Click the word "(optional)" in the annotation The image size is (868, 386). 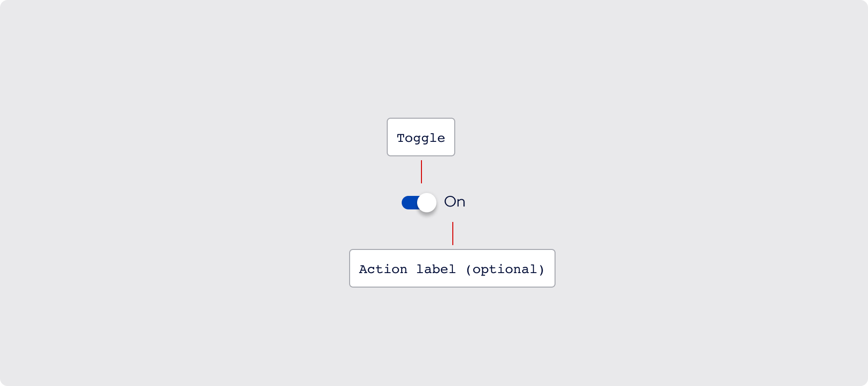click(x=505, y=269)
